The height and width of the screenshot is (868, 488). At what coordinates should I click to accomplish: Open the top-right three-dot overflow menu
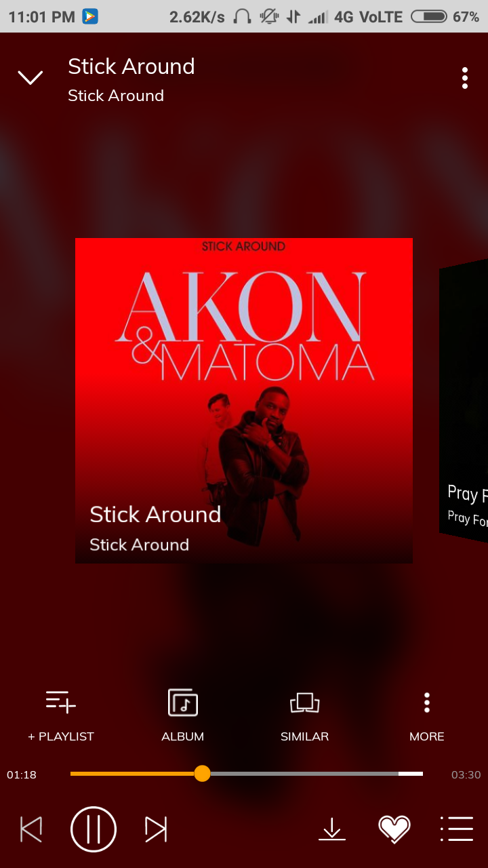coord(465,78)
